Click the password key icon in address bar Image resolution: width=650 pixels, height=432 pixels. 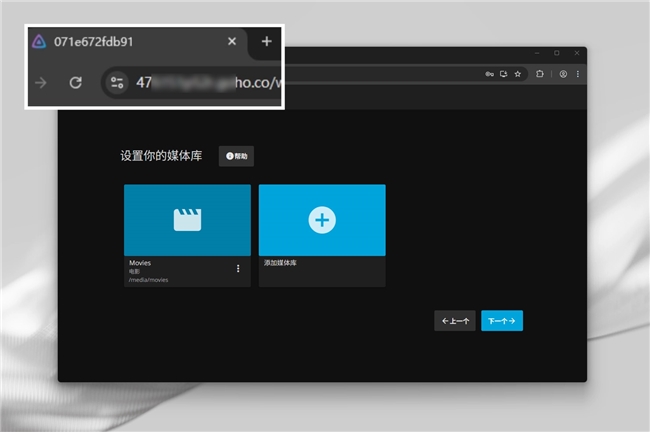pos(490,74)
